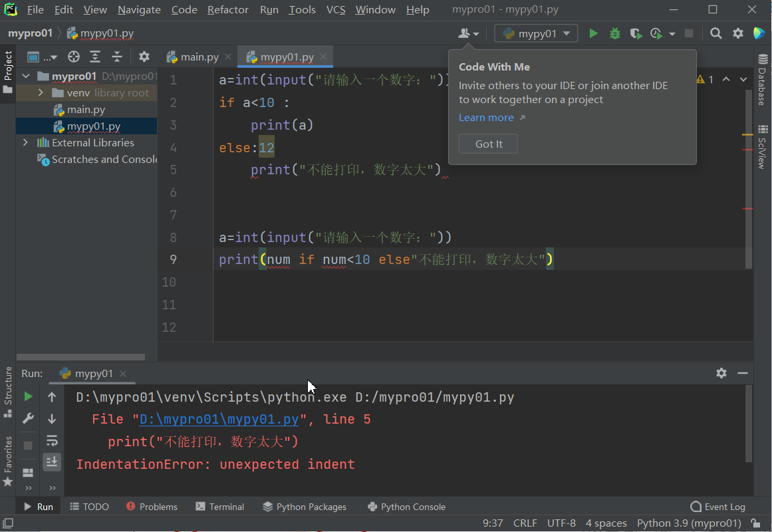
Task: Toggle the Database tool window tab
Action: pyautogui.click(x=762, y=80)
